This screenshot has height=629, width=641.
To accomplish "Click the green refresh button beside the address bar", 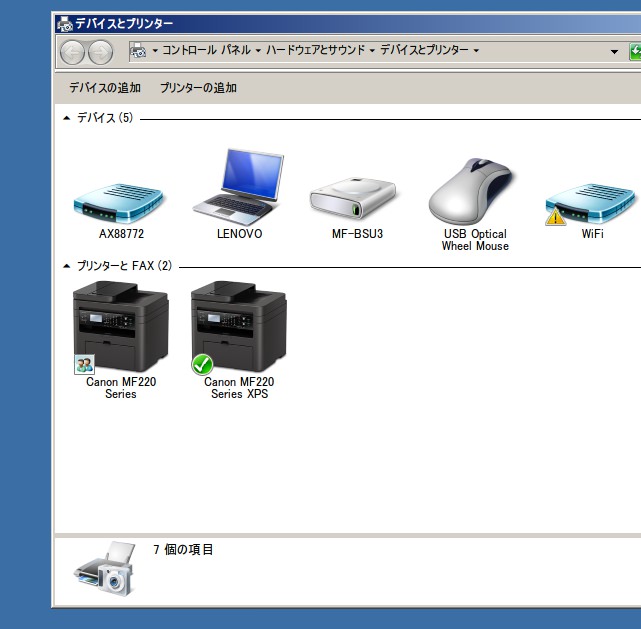I will tap(635, 51).
